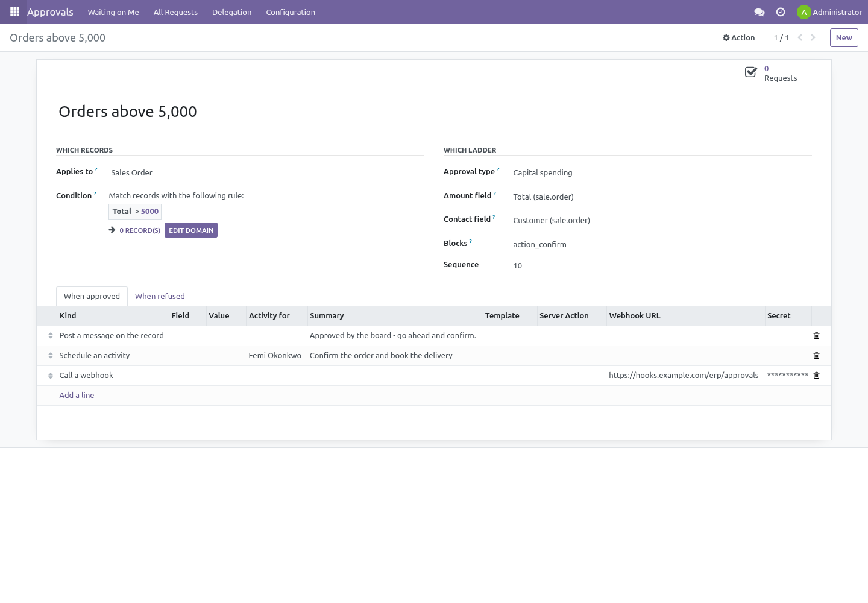The width and height of the screenshot is (868, 603).
Task: Open the Administrator user menu
Action: [829, 12]
